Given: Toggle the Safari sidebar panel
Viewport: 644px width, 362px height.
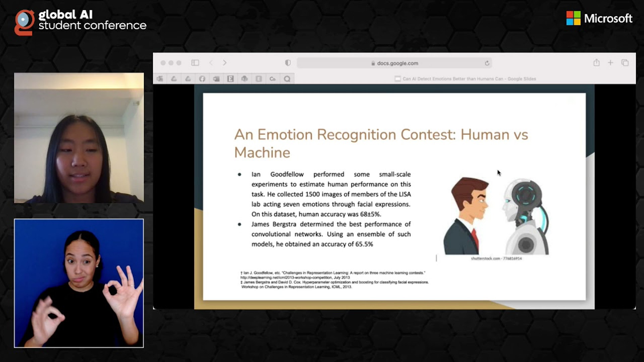Looking at the screenshot, I should click(x=195, y=63).
